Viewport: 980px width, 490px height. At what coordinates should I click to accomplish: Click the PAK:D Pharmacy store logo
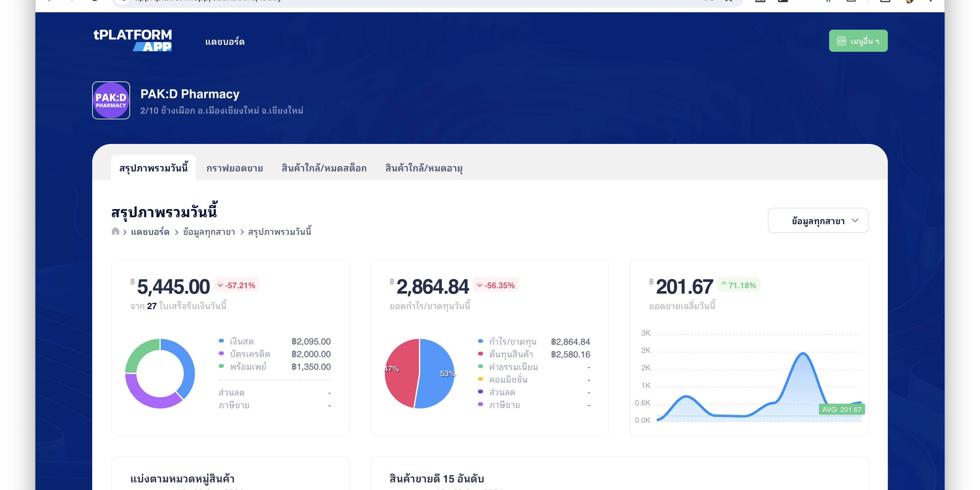click(x=111, y=100)
